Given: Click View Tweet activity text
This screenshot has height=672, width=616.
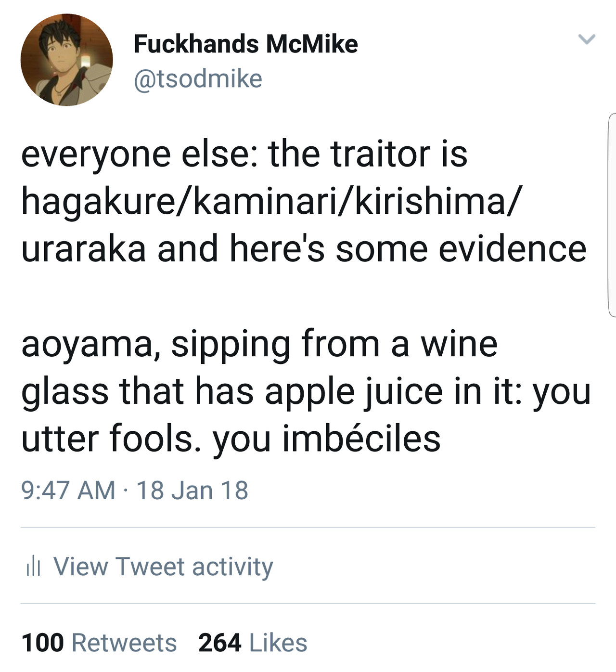Looking at the screenshot, I should (163, 566).
